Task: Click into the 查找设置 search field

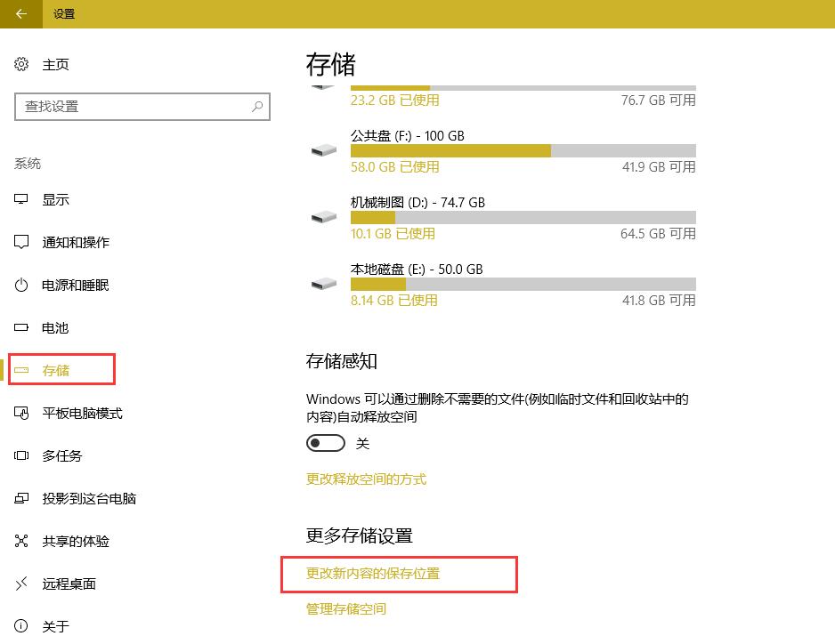Action: click(142, 107)
